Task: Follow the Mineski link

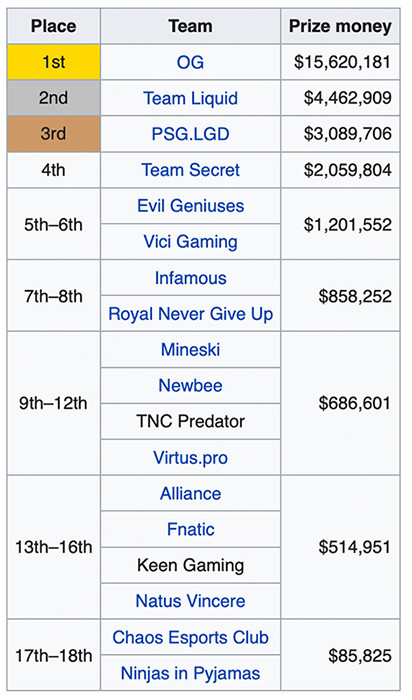Action: [191, 350]
